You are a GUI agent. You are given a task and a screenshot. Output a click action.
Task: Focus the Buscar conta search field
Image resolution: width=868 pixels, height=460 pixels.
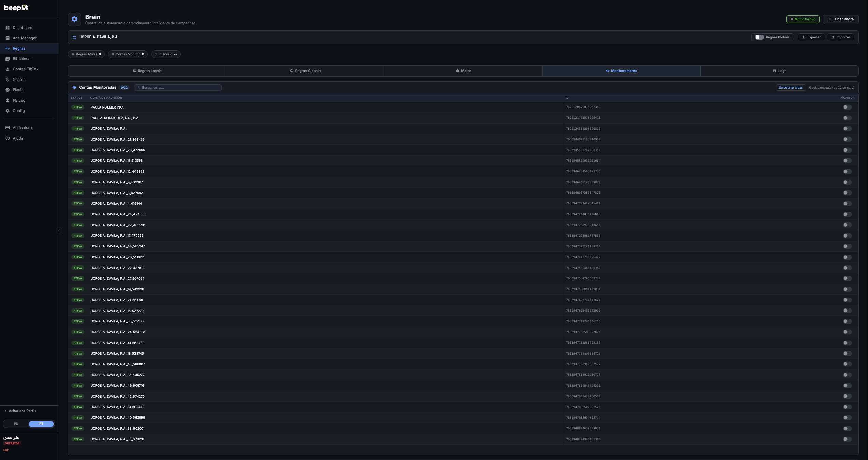[x=178, y=88]
